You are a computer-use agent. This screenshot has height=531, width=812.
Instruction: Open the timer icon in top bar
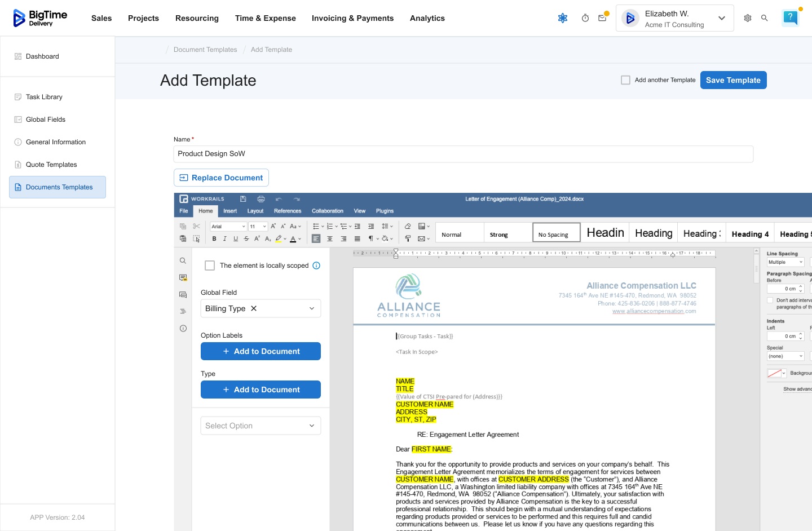tap(585, 18)
